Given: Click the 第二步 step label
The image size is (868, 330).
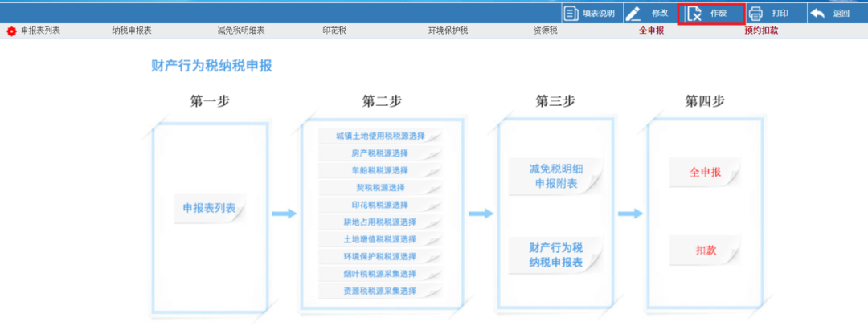Looking at the screenshot, I should point(382,101).
